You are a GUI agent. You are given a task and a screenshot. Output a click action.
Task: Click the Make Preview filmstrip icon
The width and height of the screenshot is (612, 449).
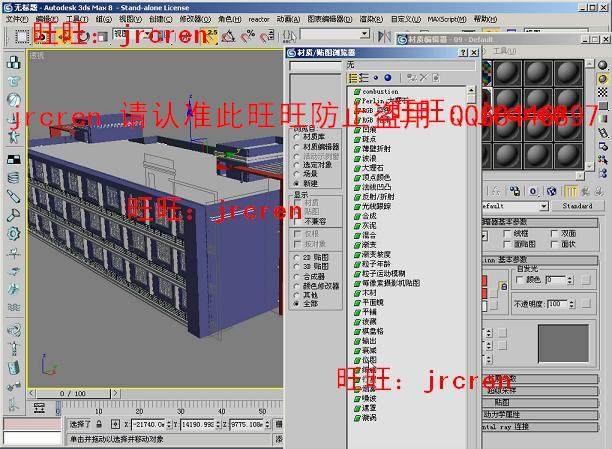click(603, 134)
